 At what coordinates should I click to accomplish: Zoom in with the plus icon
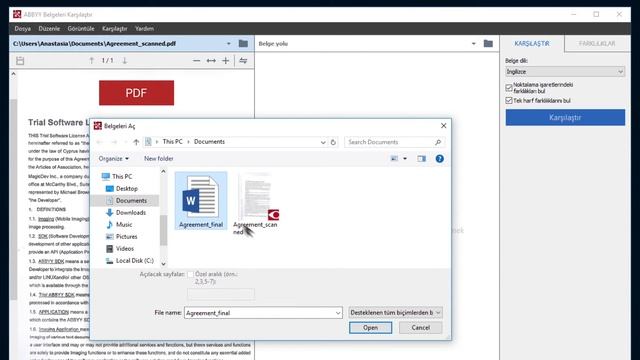point(225,60)
